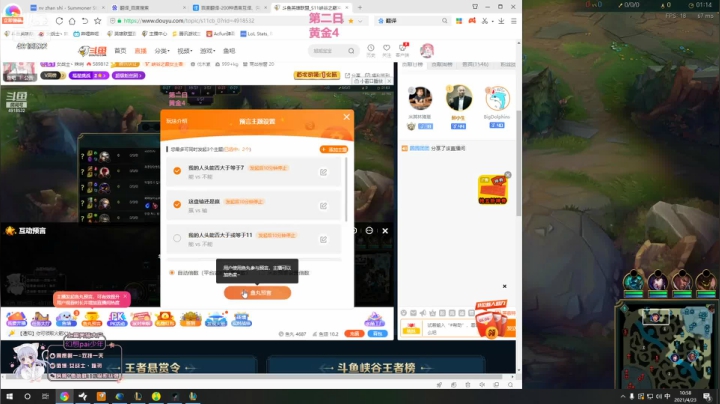Click the red packet floating ad
This screenshot has height=404, width=720.
[493, 190]
